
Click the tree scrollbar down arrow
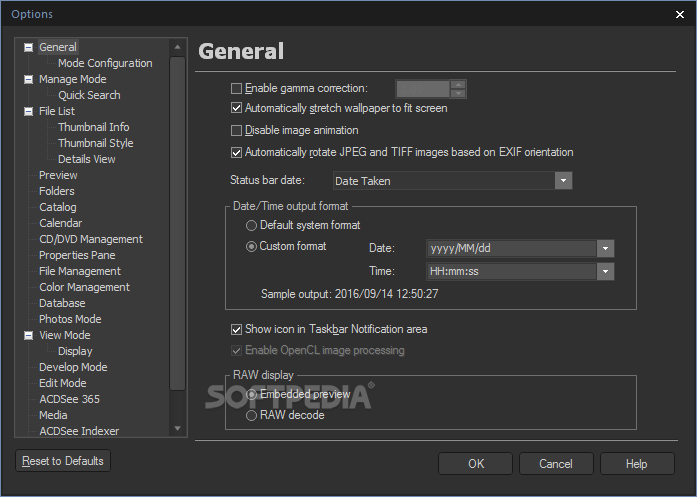tap(178, 429)
